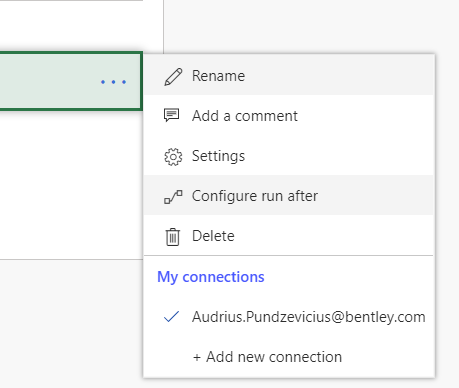Click the pencil icon beside Rename
The image size is (459, 388).
pos(173,77)
